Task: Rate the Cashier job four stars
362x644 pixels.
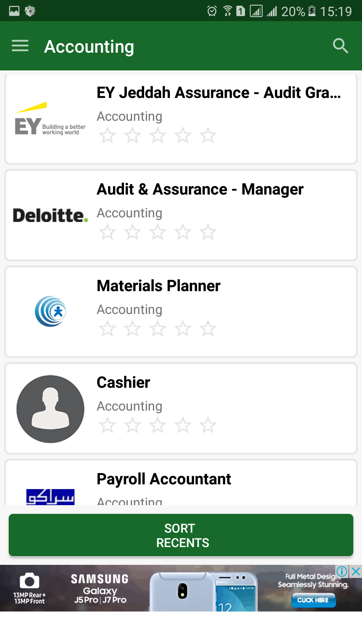Action: 183,425
